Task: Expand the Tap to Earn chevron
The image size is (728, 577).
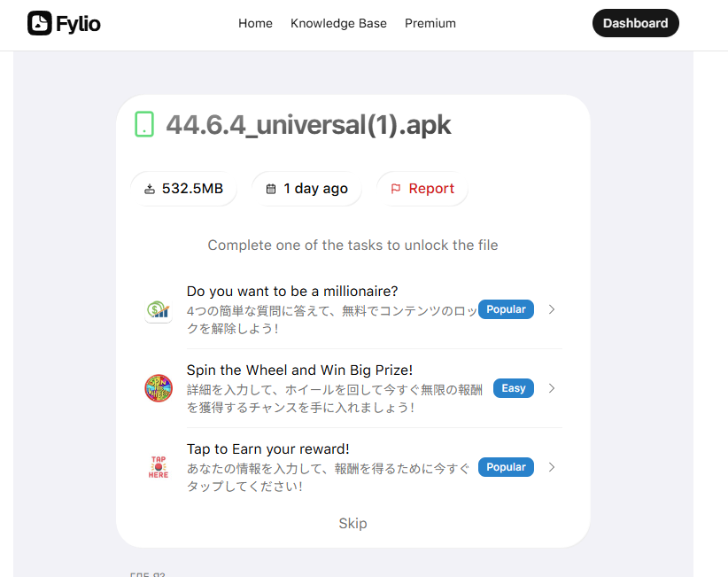Action: click(x=552, y=467)
